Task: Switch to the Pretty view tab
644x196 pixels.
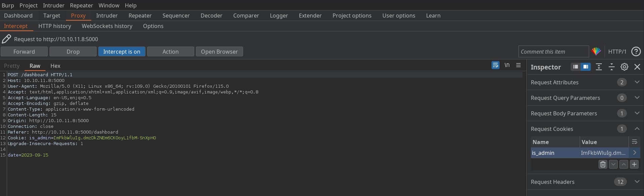Action: click(12, 66)
